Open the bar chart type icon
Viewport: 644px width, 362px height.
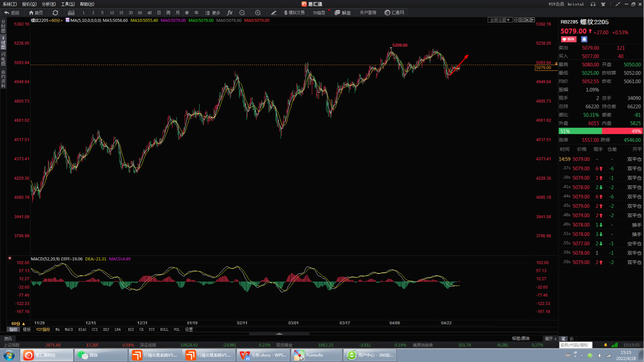(x=71, y=13)
